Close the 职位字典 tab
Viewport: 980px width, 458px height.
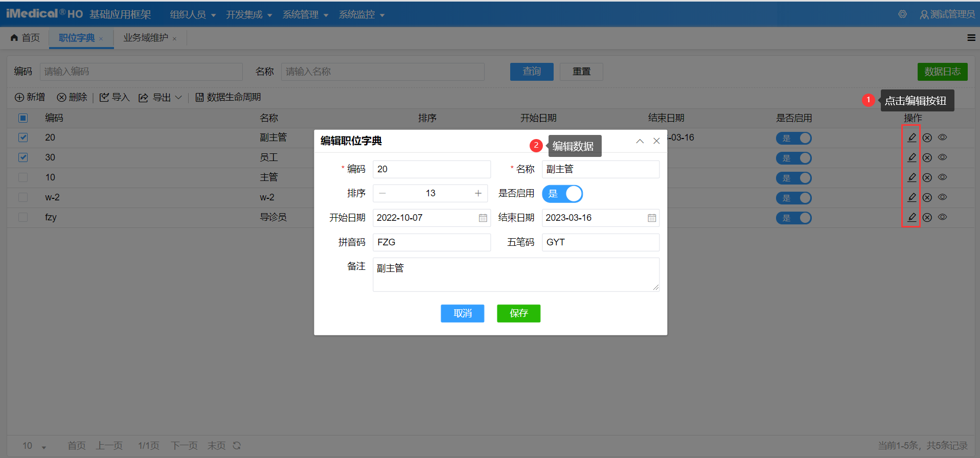pos(101,39)
